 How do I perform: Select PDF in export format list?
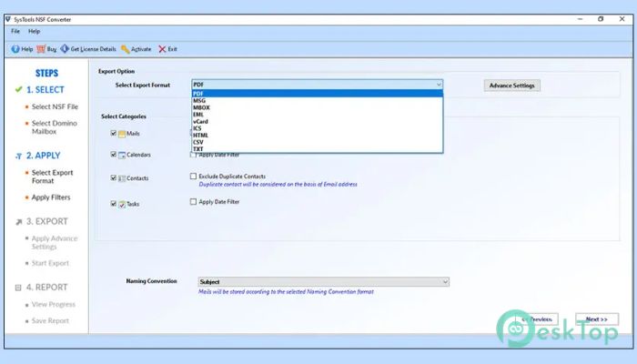[318, 94]
